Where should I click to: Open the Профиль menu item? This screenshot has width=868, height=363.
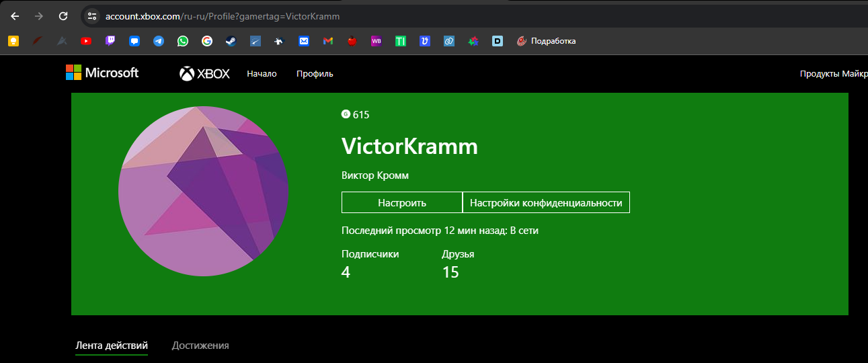[x=315, y=74]
